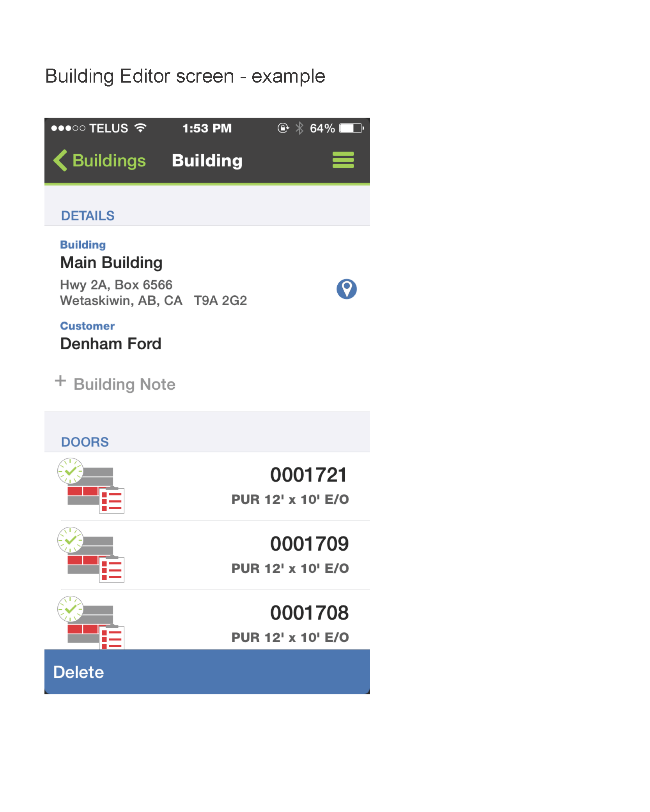The image size is (650, 812).
Task: Tap the back chevron arrow
Action: 60,160
